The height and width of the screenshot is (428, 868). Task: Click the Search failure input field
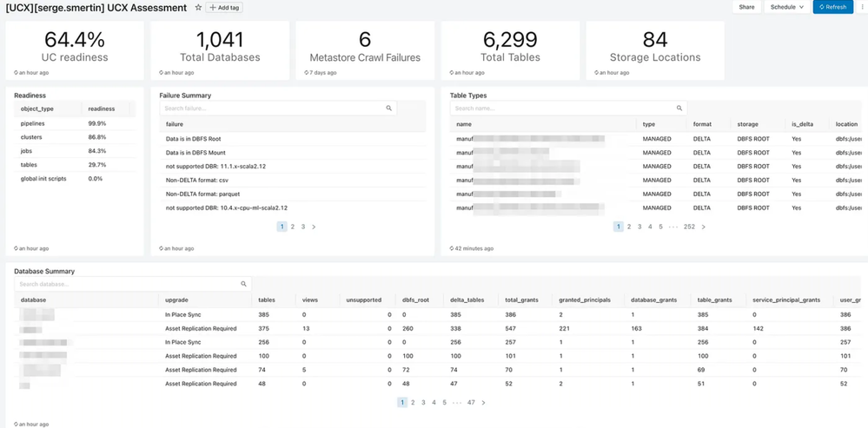[278, 109]
